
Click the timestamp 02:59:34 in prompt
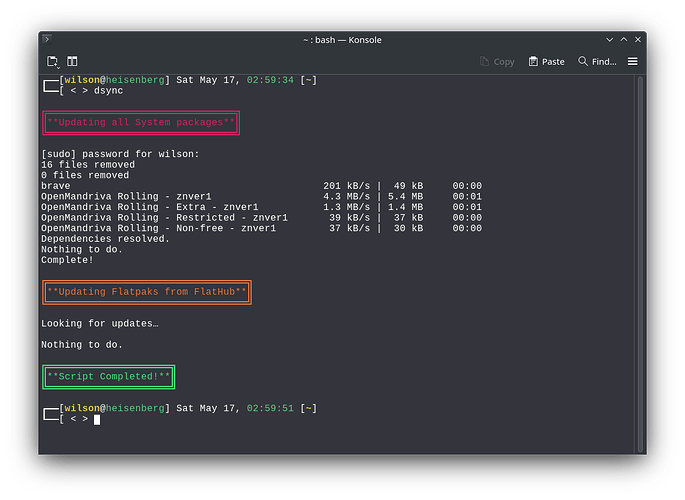click(270, 80)
